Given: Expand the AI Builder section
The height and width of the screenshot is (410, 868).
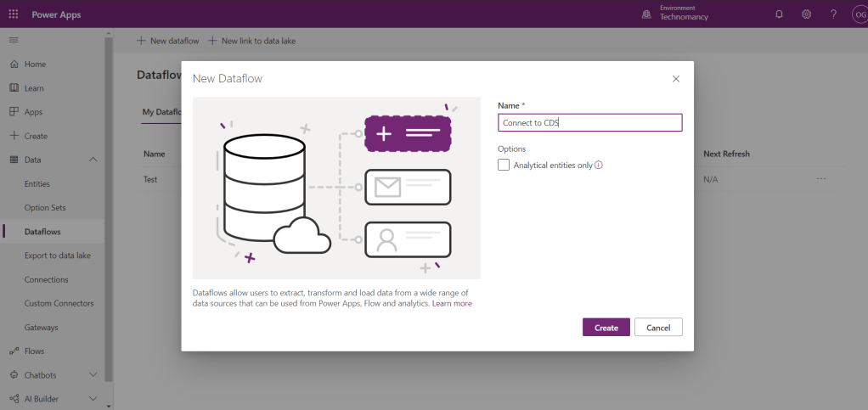Looking at the screenshot, I should 93,398.
